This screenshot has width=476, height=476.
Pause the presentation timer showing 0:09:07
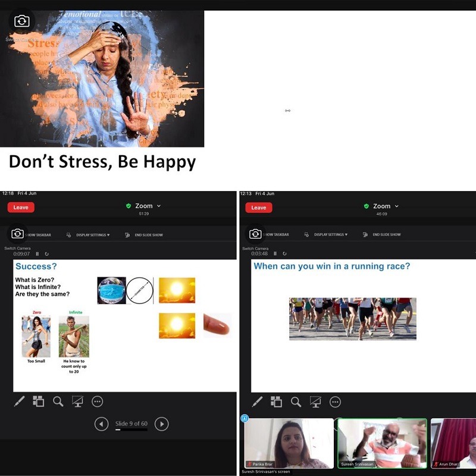(x=37, y=254)
